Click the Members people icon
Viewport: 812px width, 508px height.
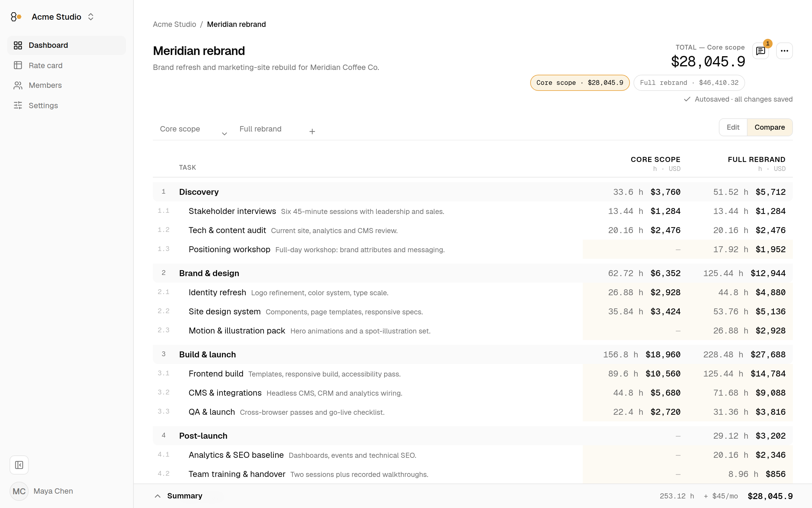point(18,85)
